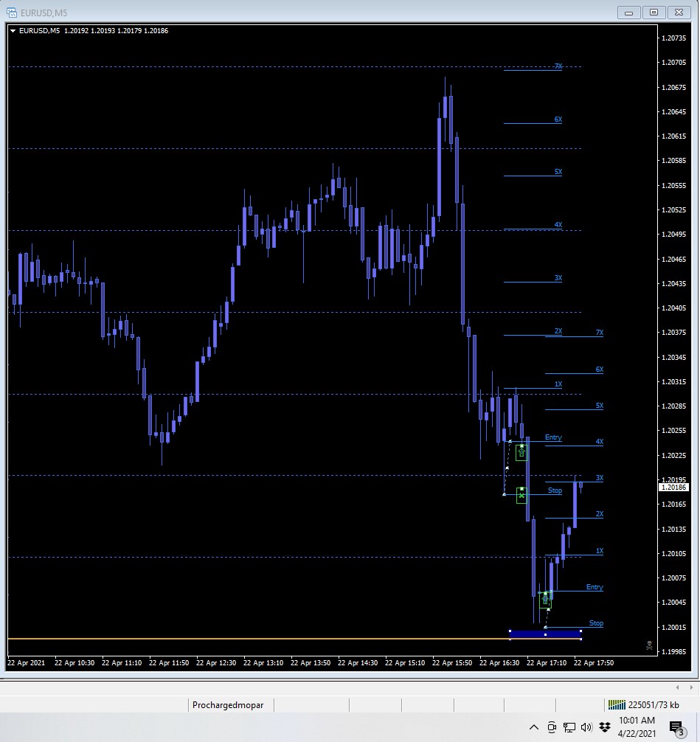Click the upper 'Entry' level label
The width and height of the screenshot is (700, 742).
point(552,437)
